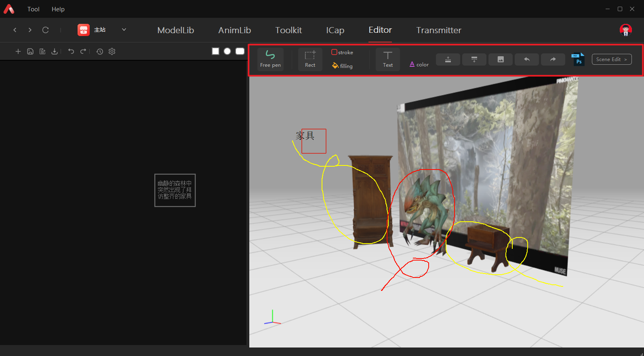This screenshot has width=644, height=356.
Task: Export to Photoshop PSD file icon
Action: [x=578, y=59]
